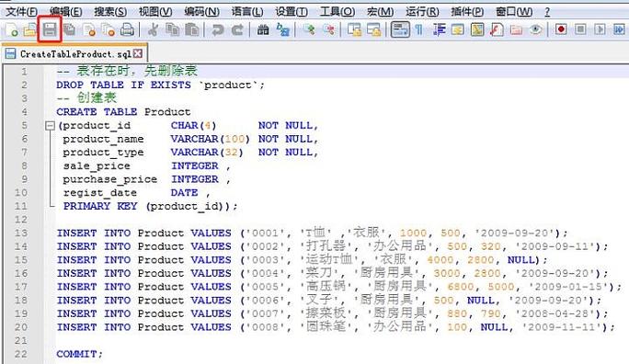Select the CreateTableProduct.sql tab
Image resolution: width=629 pixels, height=364 pixels.
click(74, 53)
